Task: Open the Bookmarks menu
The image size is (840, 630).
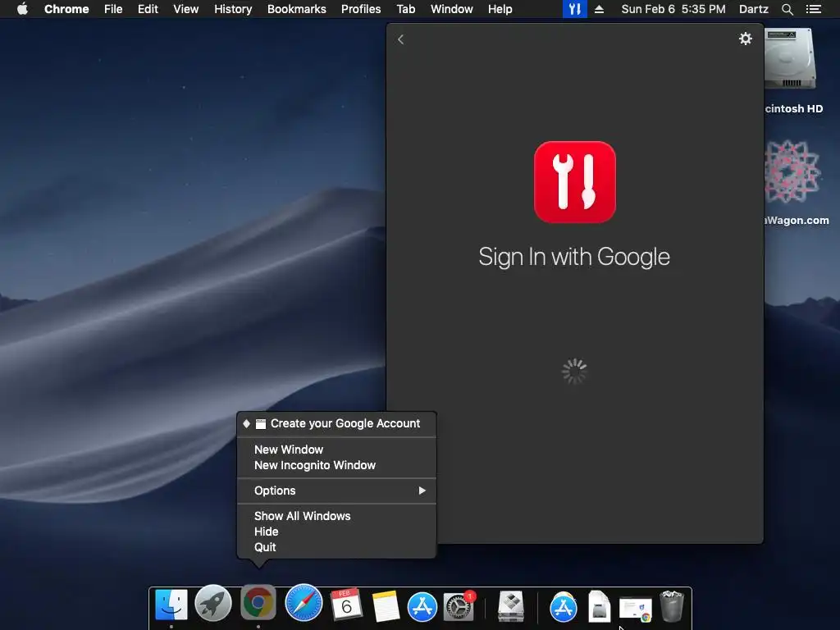Action: pyautogui.click(x=297, y=9)
